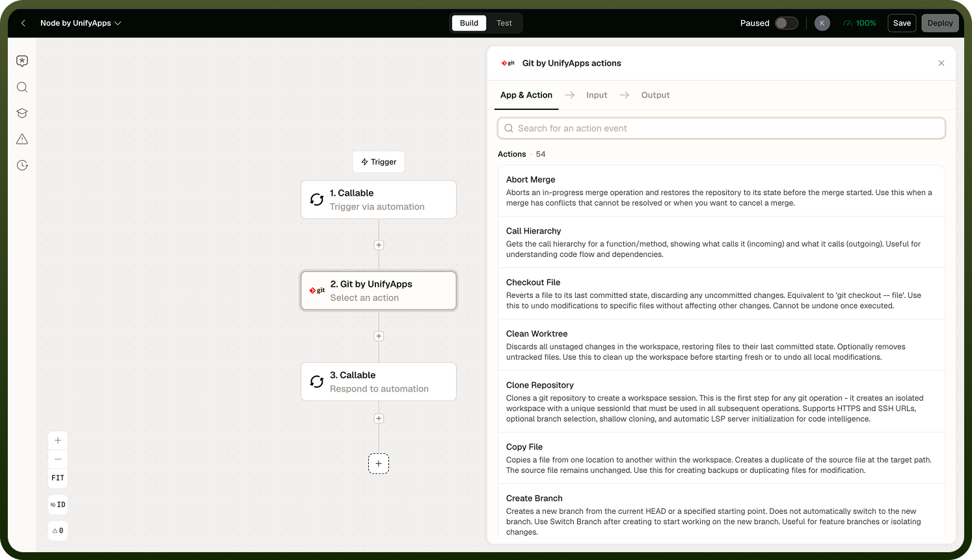The width and height of the screenshot is (972, 560).
Task: Focus the action event search field
Action: [x=721, y=128]
